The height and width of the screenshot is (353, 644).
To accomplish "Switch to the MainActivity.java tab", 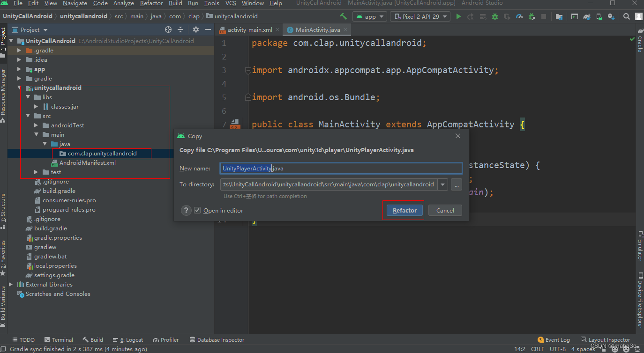I will coord(318,29).
